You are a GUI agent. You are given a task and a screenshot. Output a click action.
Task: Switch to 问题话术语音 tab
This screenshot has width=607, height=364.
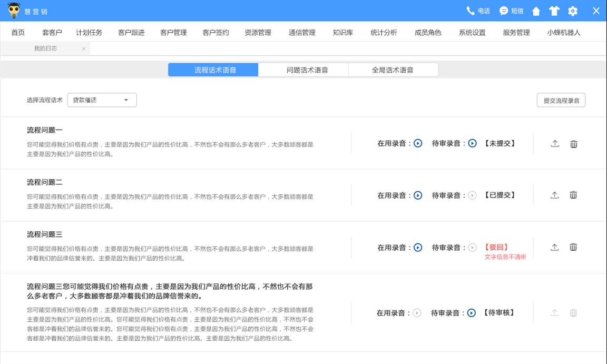point(303,70)
